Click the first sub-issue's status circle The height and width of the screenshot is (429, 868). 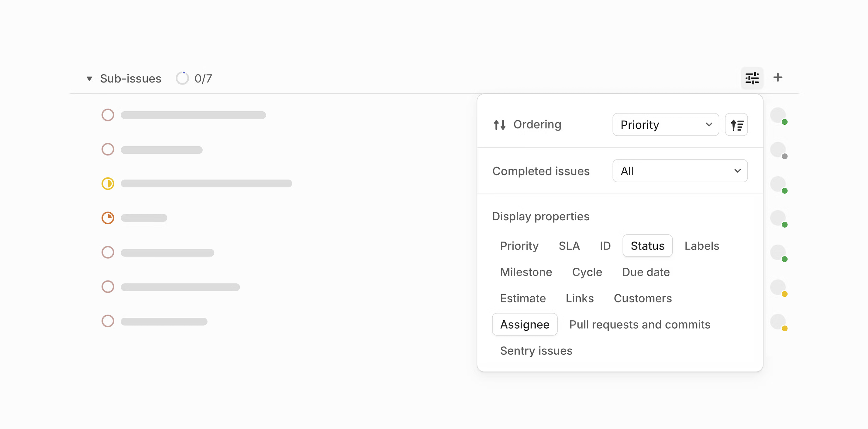coord(108,115)
